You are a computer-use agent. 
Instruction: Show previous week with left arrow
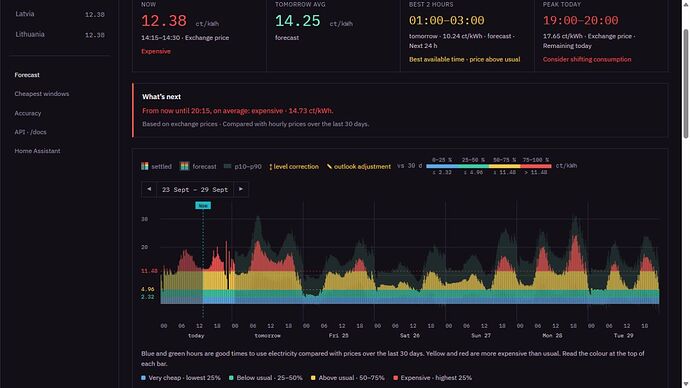click(149, 189)
